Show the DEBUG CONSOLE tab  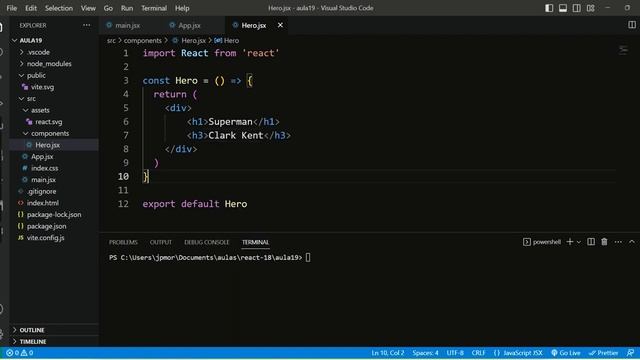click(x=207, y=242)
